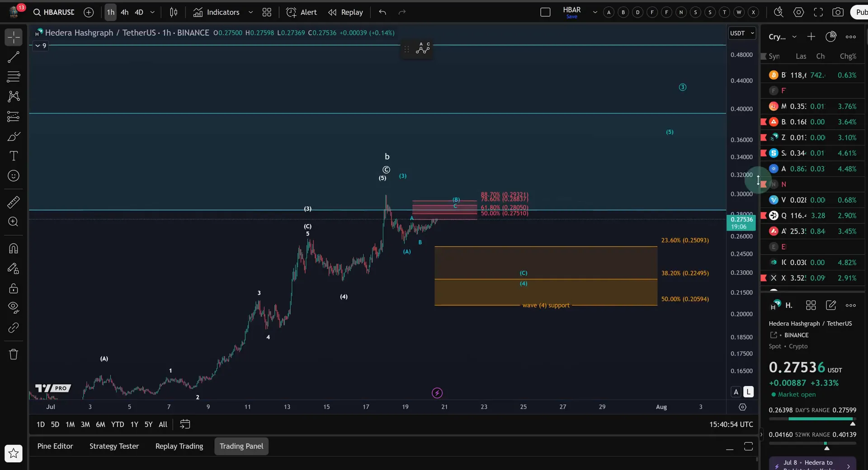Open the watchlist more options menu
Viewport: 868px width, 470px height.
coord(851,37)
